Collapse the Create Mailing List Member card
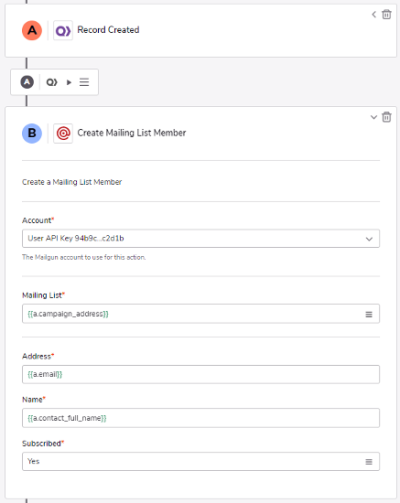The height and width of the screenshot is (503, 400). [x=374, y=117]
